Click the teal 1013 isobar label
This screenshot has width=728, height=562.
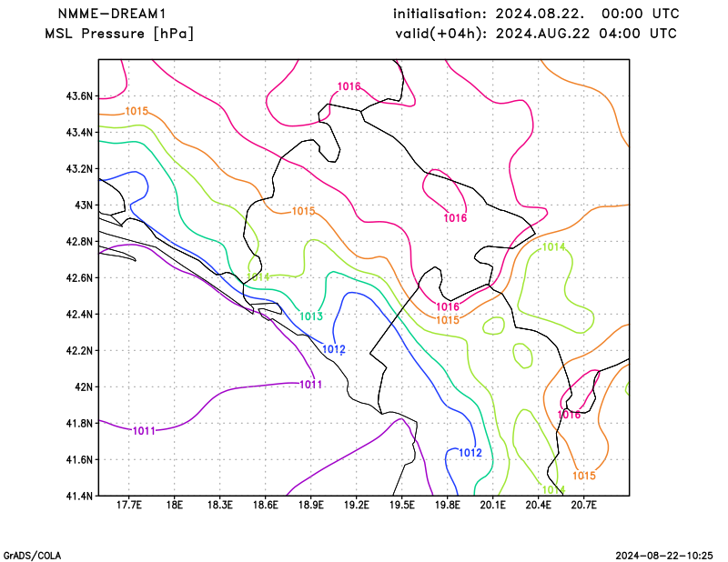point(311,316)
